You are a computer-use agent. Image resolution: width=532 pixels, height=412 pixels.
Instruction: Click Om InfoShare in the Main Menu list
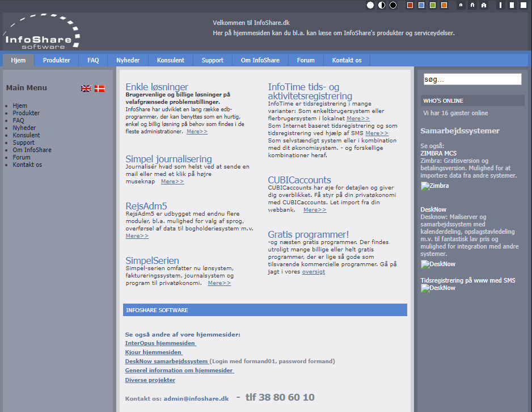pos(32,150)
